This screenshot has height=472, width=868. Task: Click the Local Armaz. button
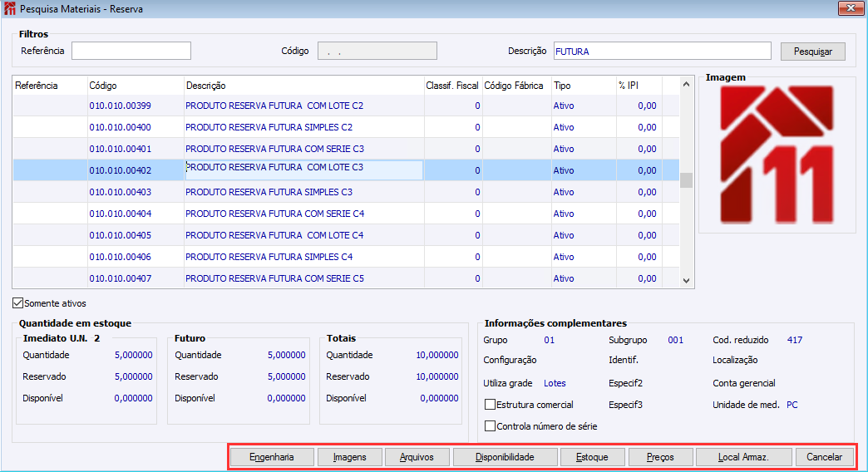point(743,457)
